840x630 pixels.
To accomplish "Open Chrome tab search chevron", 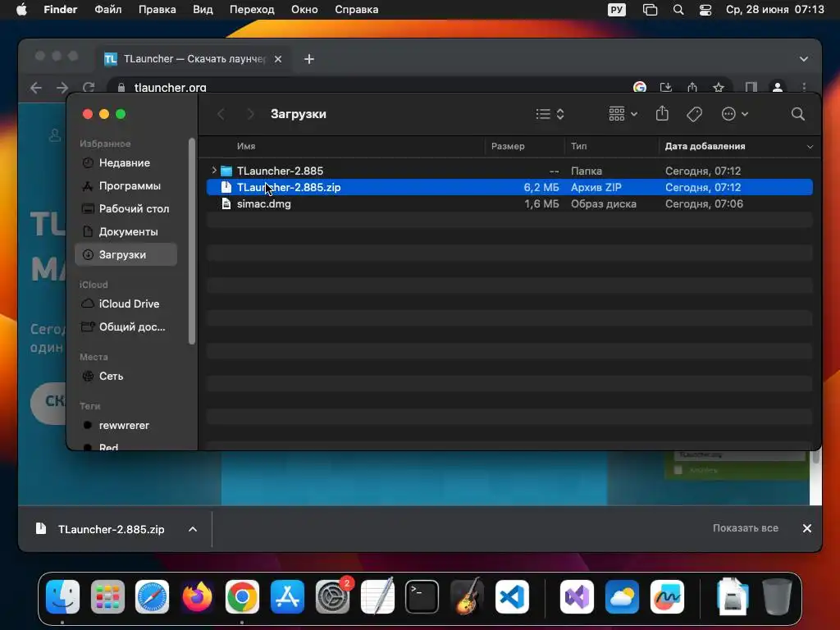I will pos(804,59).
